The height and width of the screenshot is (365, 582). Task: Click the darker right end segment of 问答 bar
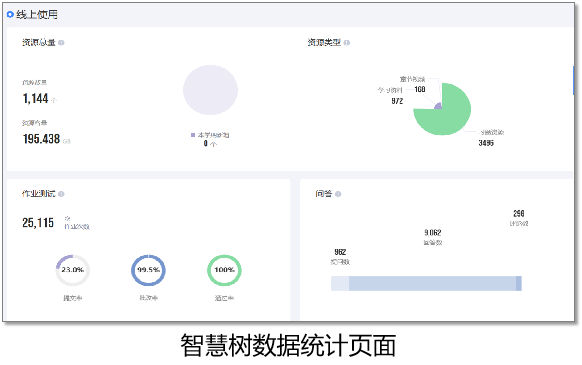519,283
